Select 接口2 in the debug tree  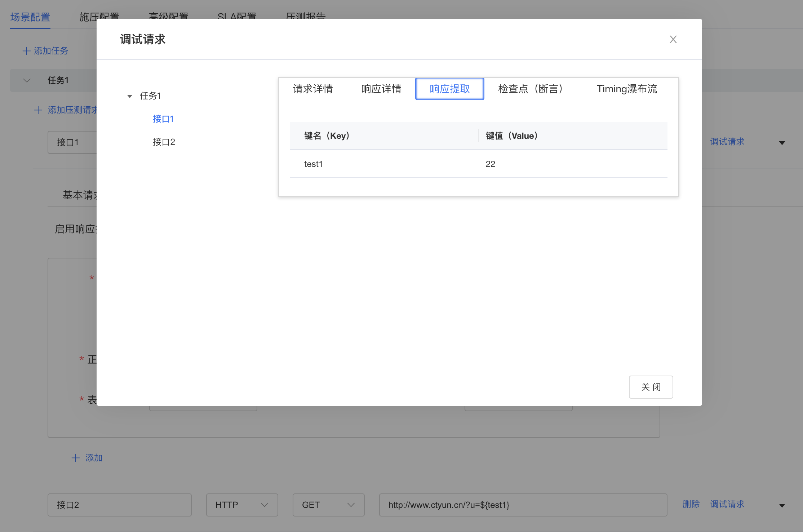(x=164, y=142)
